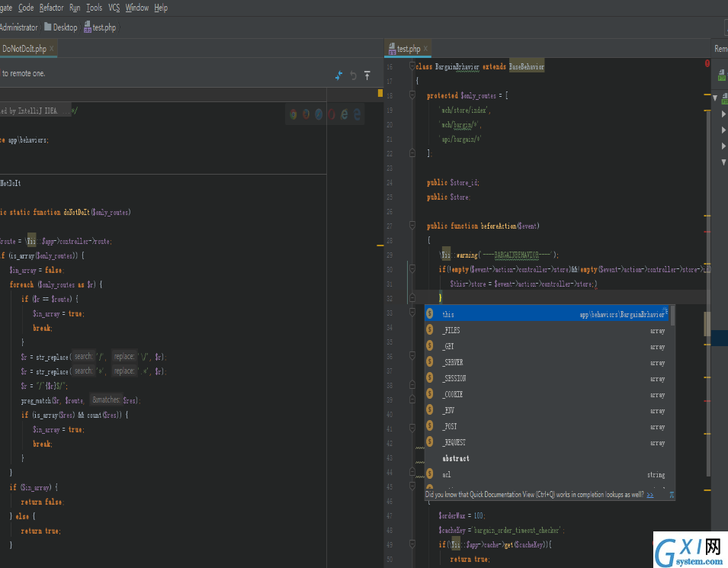Collapse the $only_routes array fold marker
The width and height of the screenshot is (728, 568).
(412, 95)
